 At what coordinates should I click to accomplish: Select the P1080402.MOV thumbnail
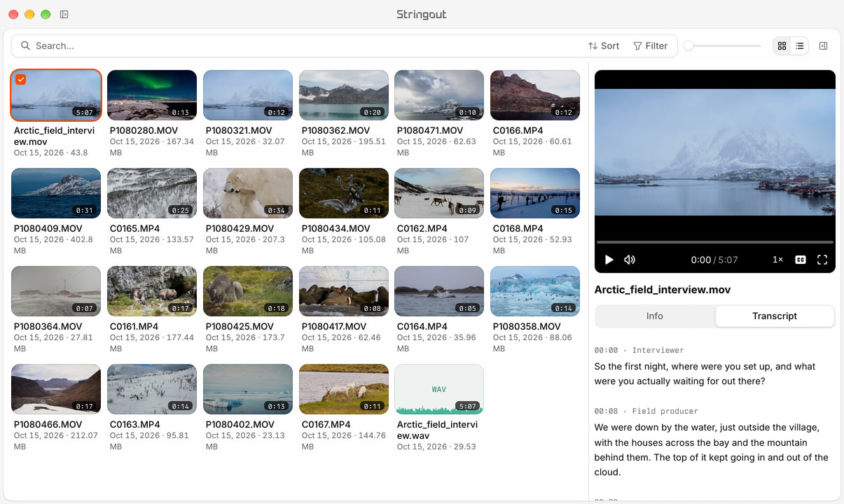tap(248, 389)
